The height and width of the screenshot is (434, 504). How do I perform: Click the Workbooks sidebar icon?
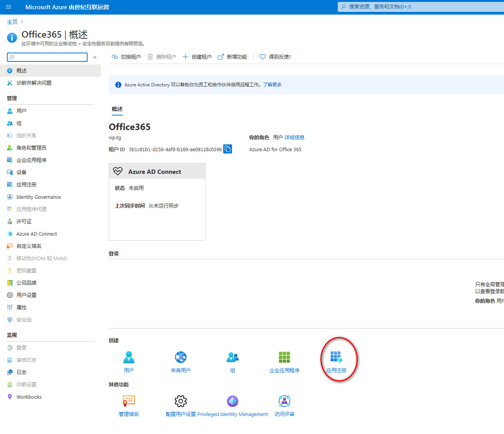10,397
